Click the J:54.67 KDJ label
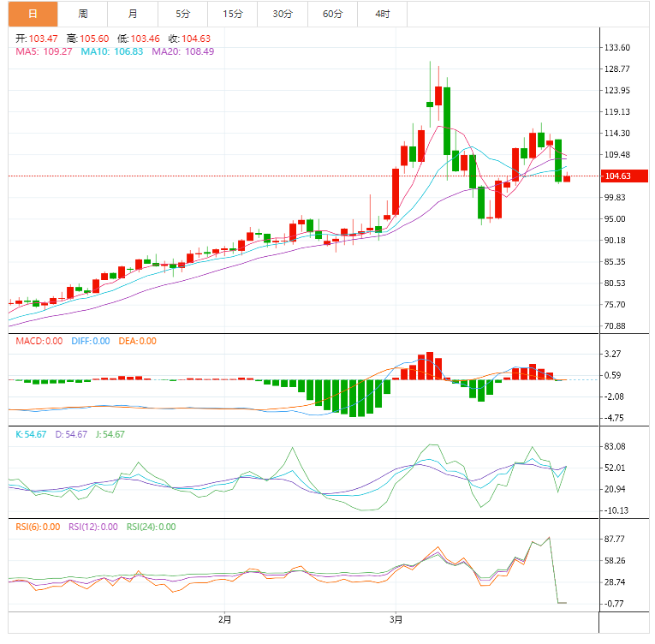The width and height of the screenshot is (655, 644). 110,435
